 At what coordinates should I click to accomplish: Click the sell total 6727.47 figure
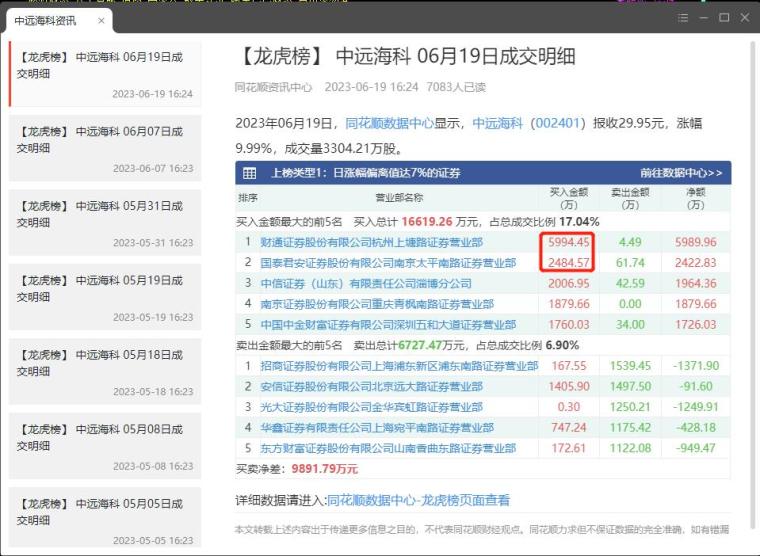tap(420, 346)
